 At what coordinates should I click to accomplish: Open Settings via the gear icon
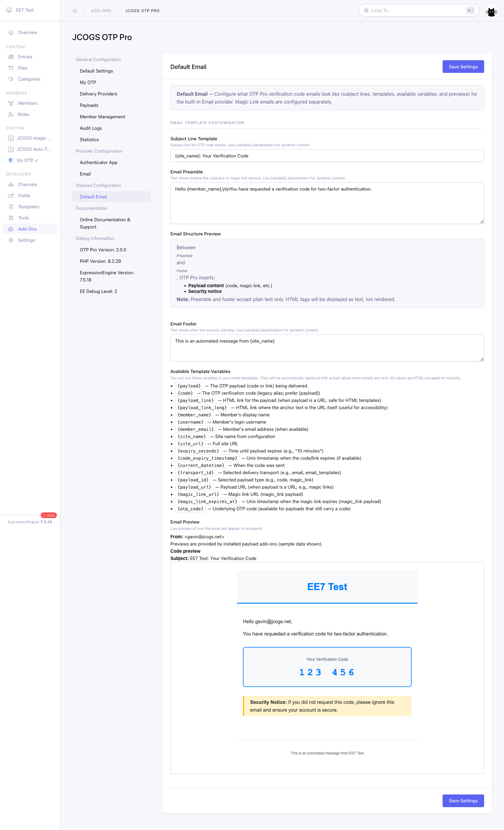pyautogui.click(x=11, y=240)
